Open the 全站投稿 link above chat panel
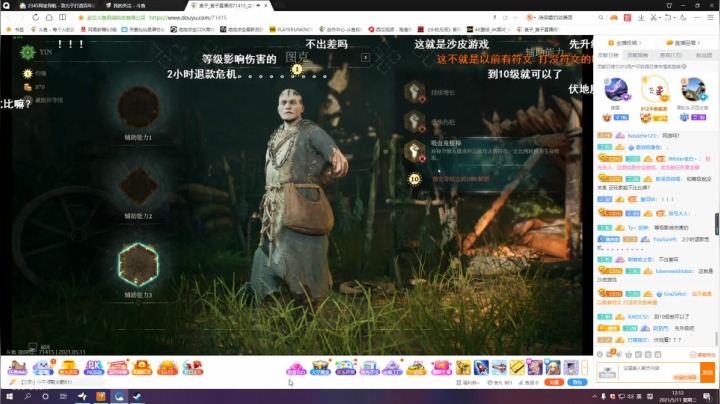This screenshot has width=720, height=404. coord(624,43)
